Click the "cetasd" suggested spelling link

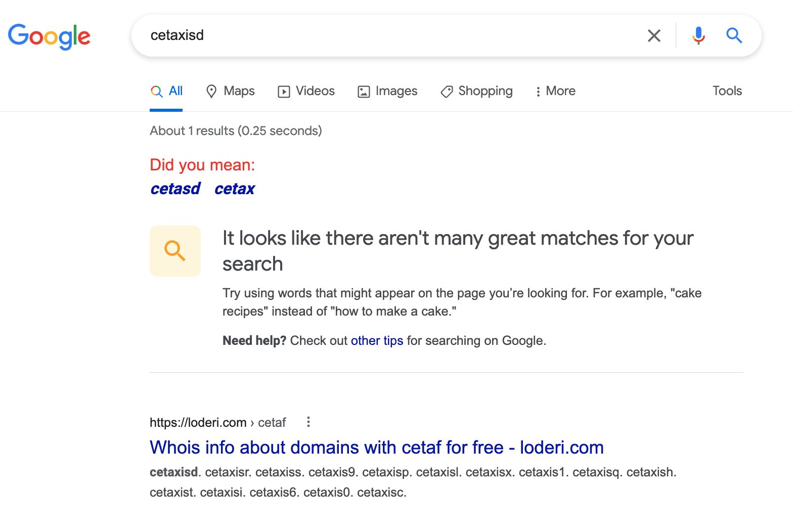175,189
